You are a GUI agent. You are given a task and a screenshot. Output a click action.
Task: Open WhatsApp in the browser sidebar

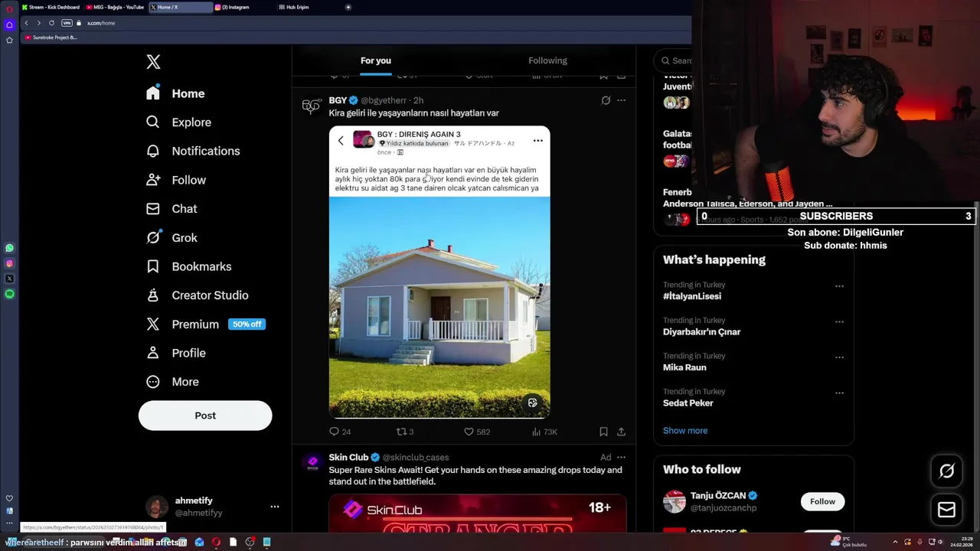click(x=9, y=248)
